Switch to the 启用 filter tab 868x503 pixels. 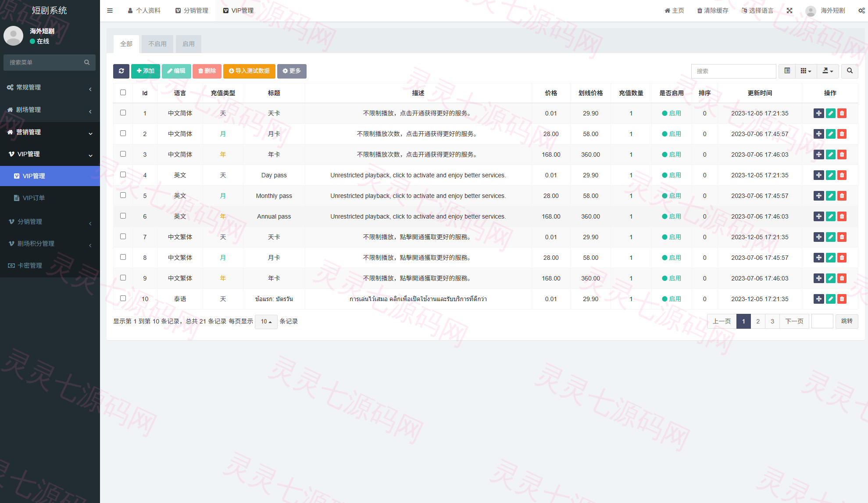tap(189, 44)
